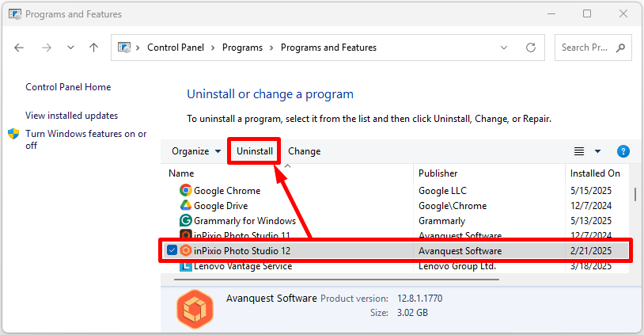Sort by the Name column header
The width and height of the screenshot is (644, 335).
(x=181, y=173)
